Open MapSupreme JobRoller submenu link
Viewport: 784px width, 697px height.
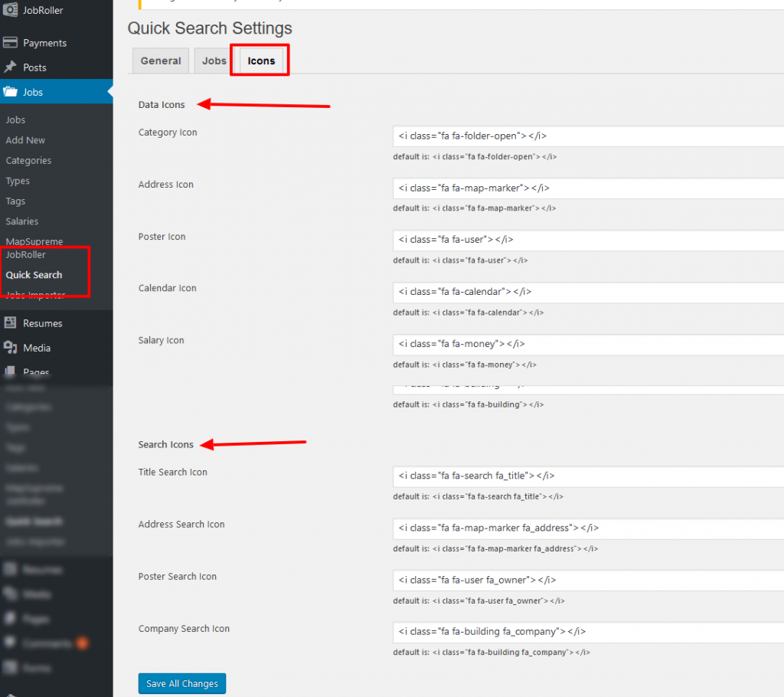click(34, 247)
